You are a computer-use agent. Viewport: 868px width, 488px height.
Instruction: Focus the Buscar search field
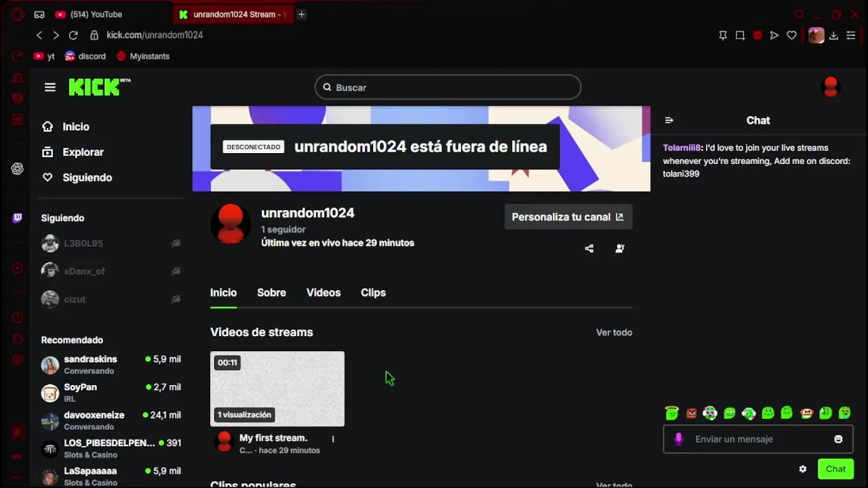tap(448, 87)
